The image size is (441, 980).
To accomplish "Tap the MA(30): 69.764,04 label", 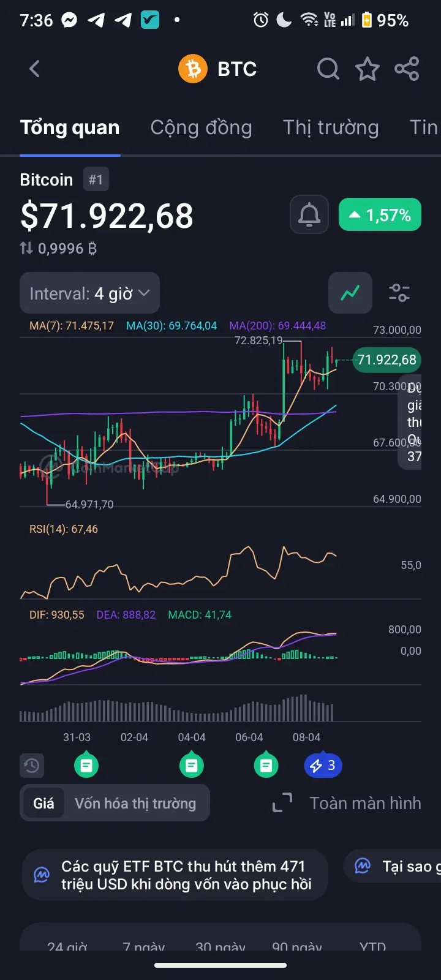I will (171, 326).
